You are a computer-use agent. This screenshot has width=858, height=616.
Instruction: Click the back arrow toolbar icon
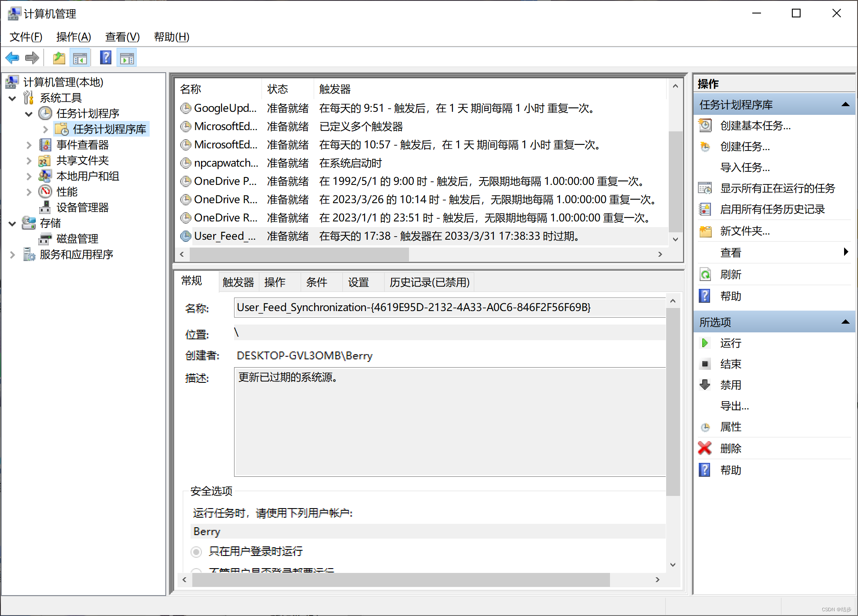[x=12, y=58]
